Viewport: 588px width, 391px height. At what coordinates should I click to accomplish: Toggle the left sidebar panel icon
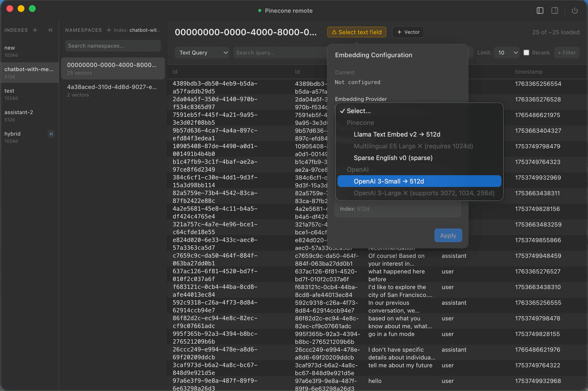click(540, 11)
